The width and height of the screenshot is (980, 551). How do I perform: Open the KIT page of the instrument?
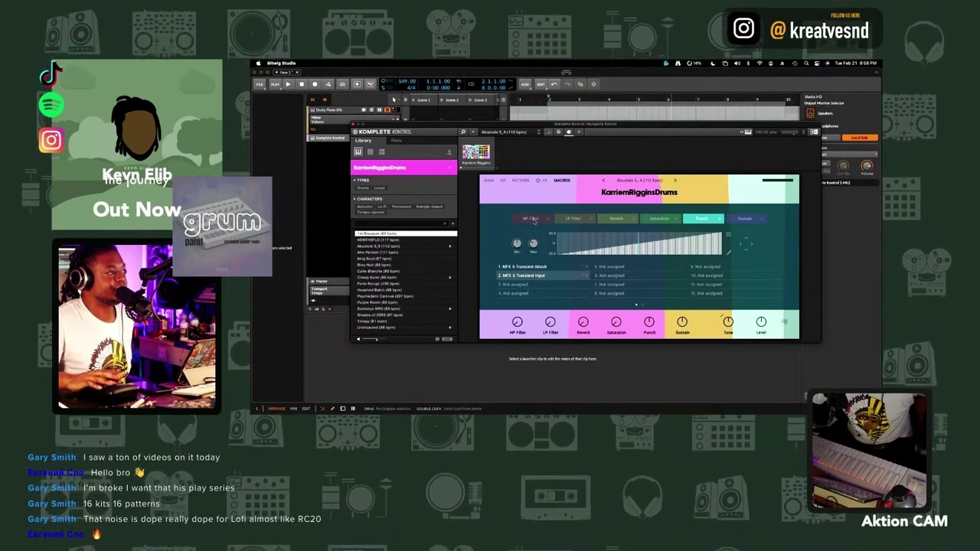[x=503, y=181]
